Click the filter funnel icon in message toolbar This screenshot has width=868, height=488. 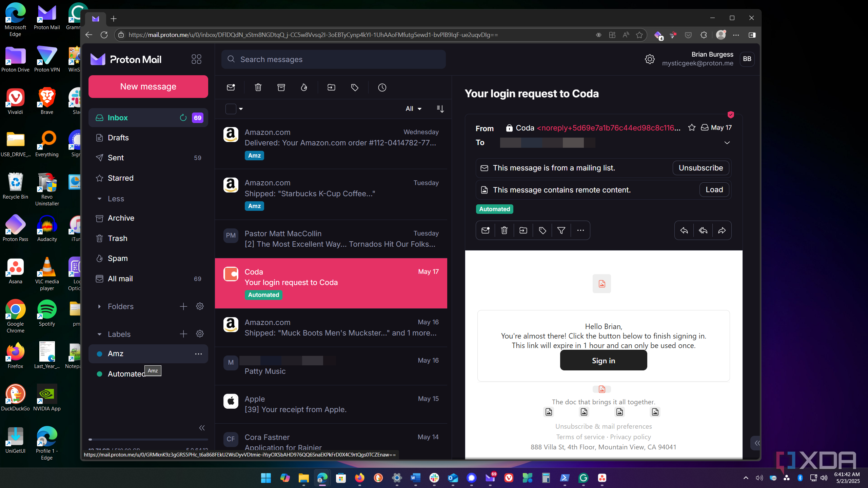[x=561, y=230]
